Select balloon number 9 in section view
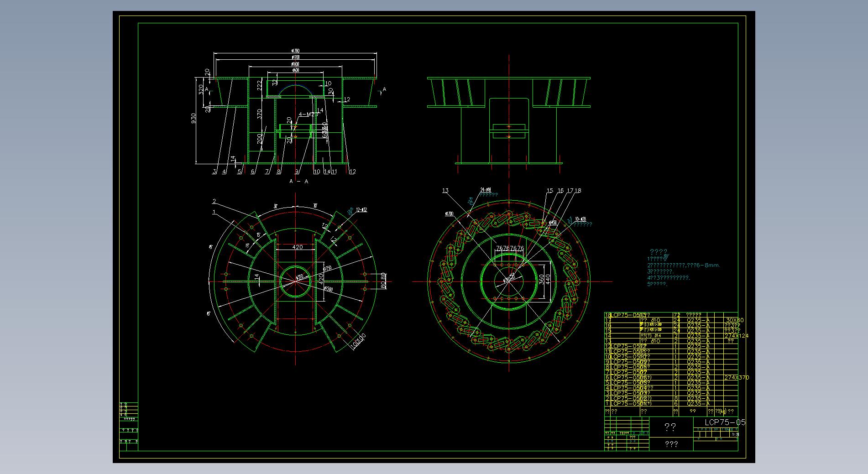Image resolution: width=868 pixels, height=474 pixels. (x=297, y=172)
